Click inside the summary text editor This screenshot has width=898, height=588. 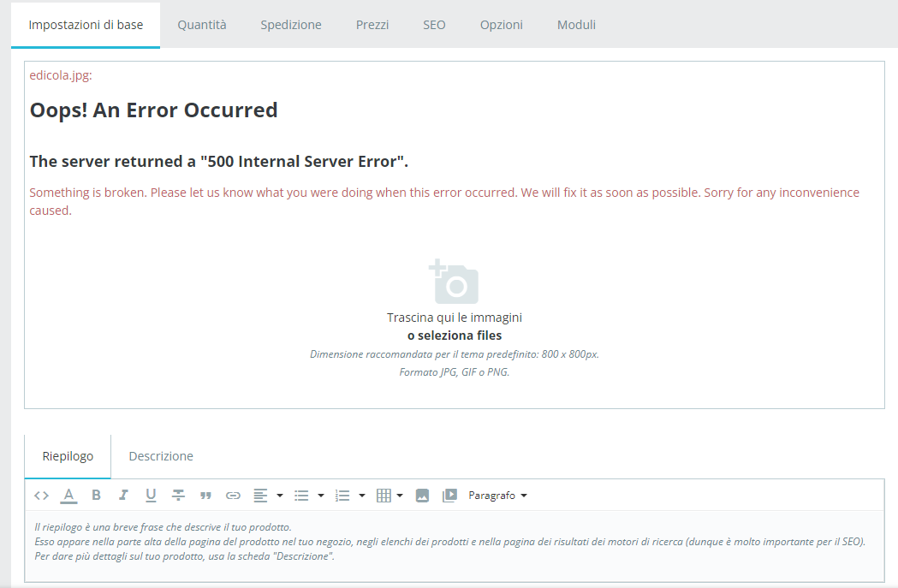pos(455,545)
